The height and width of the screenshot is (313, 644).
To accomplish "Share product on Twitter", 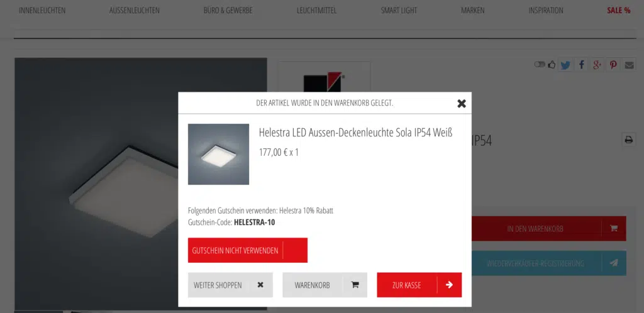I will [x=565, y=65].
